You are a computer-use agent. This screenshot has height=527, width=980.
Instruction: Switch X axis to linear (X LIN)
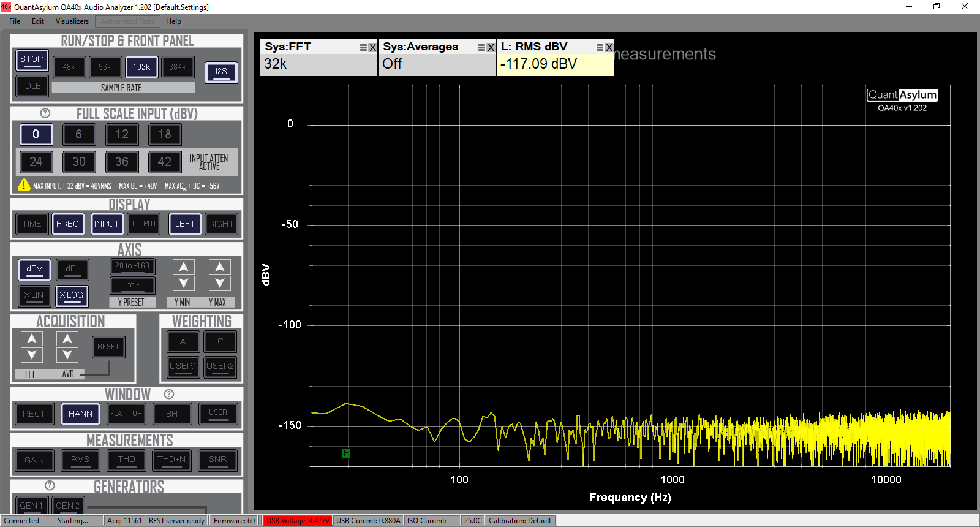click(35, 296)
